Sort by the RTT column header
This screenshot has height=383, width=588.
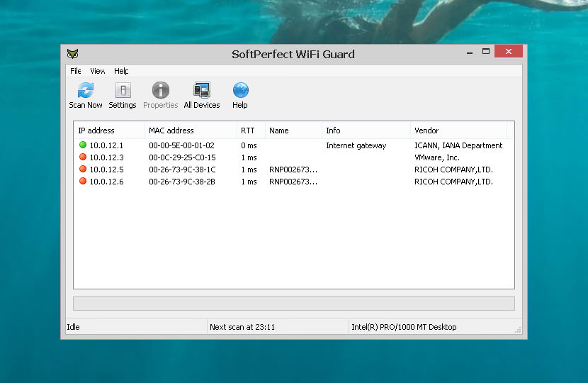pyautogui.click(x=251, y=131)
